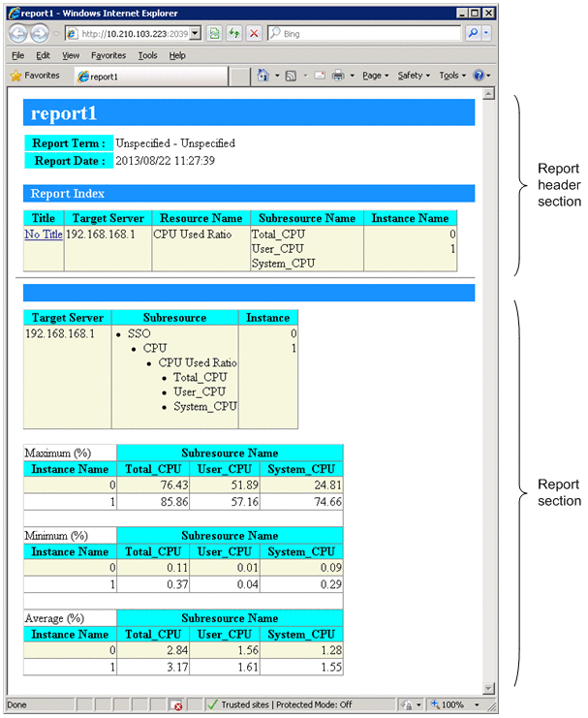Open the address bar dropdown arrow

[x=196, y=33]
